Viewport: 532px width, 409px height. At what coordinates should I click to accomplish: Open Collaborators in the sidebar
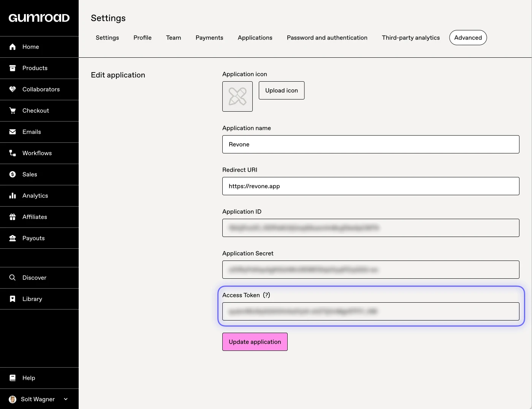[39, 89]
